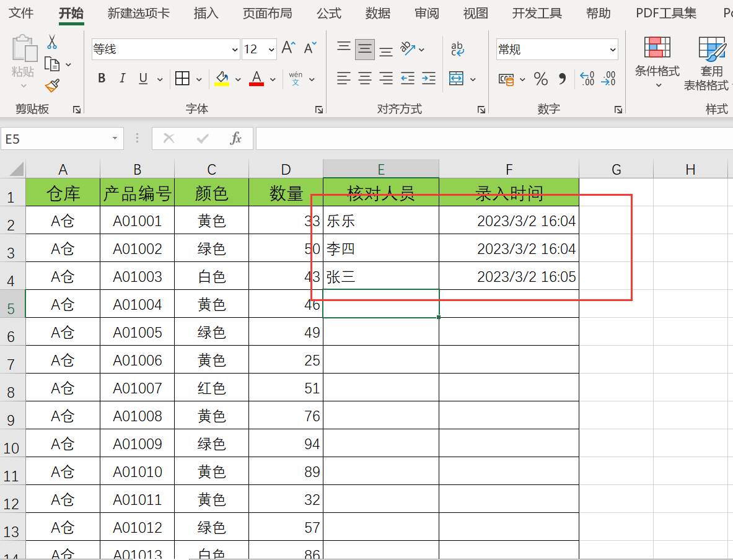The width and height of the screenshot is (733, 560).
Task: Toggle Bold formatting
Action: (x=102, y=79)
